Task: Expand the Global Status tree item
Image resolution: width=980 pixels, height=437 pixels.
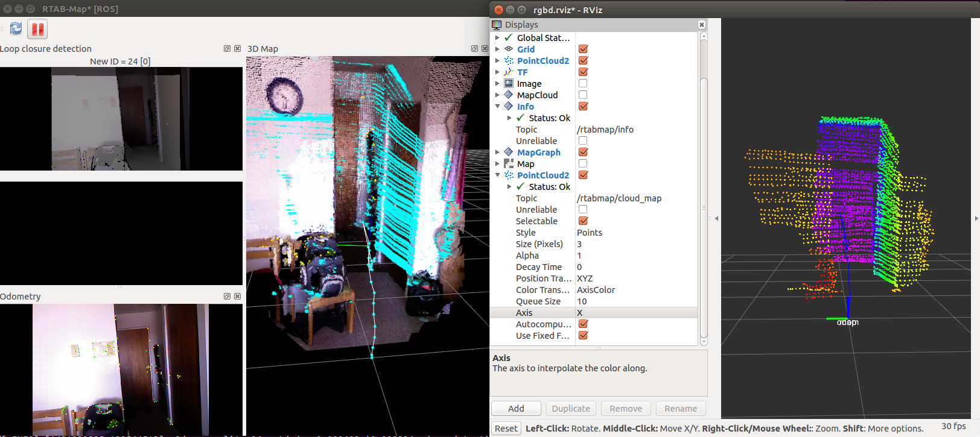Action: (x=497, y=38)
